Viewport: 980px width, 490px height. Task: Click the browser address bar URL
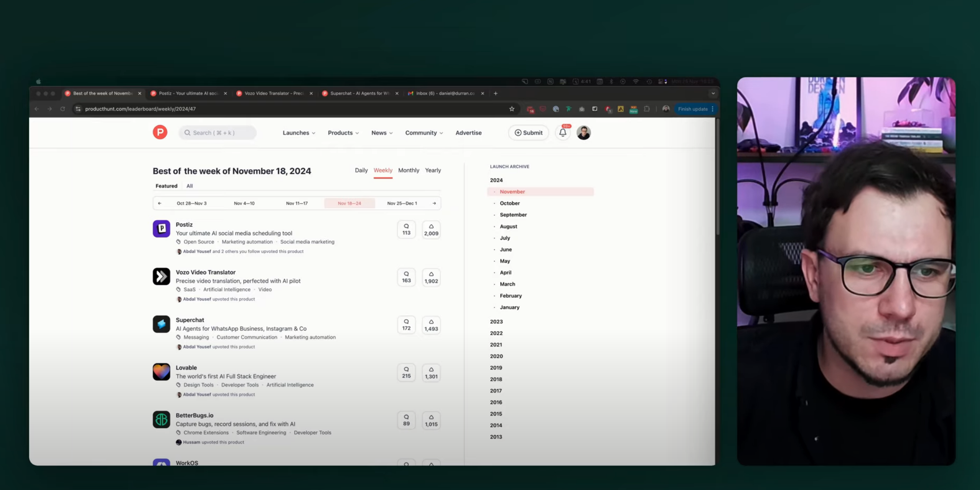click(x=140, y=109)
